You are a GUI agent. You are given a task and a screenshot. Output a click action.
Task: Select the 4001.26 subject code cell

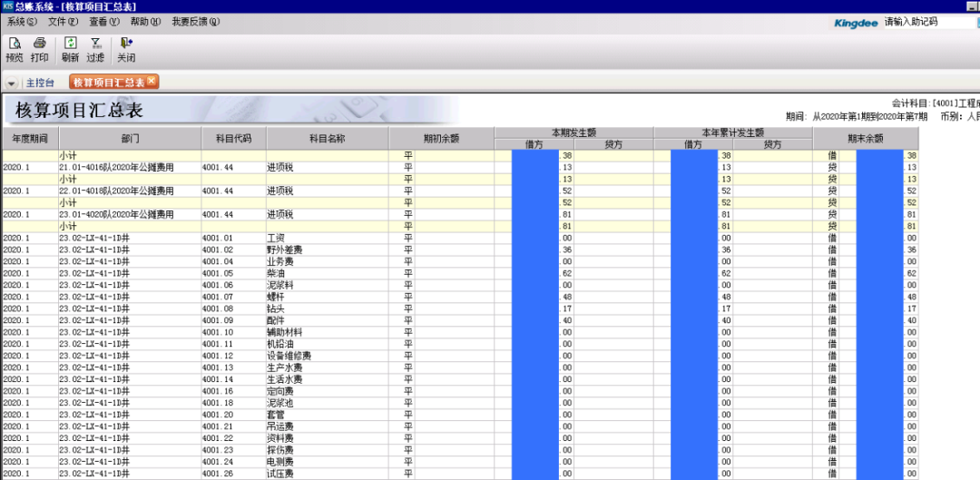coord(234,473)
